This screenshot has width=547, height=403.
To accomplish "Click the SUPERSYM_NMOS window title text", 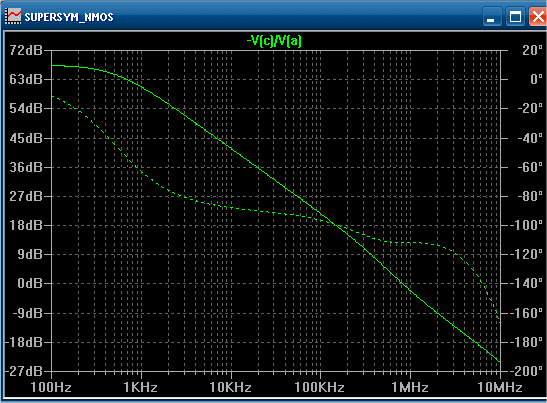I will [x=69, y=17].
